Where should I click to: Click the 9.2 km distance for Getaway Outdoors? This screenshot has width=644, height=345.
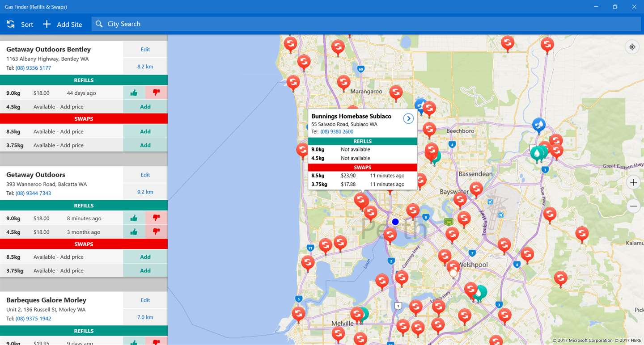[145, 192]
